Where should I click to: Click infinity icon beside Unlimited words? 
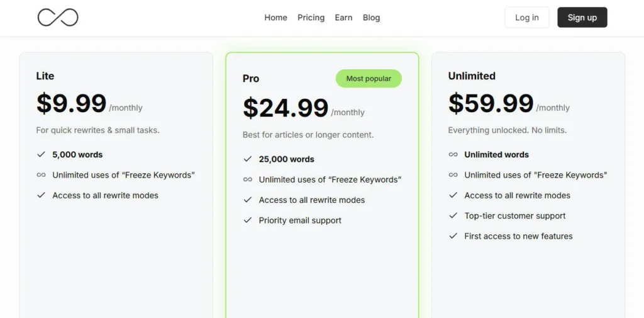point(453,154)
